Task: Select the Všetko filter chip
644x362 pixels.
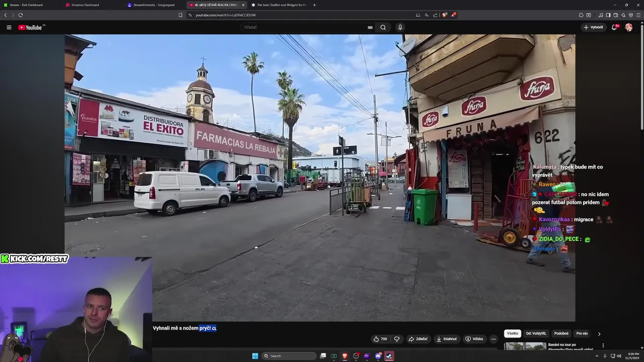Action: point(512,333)
